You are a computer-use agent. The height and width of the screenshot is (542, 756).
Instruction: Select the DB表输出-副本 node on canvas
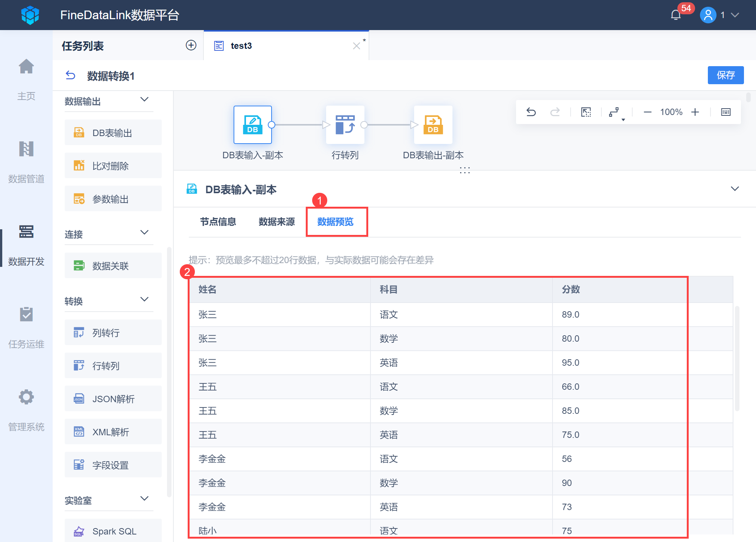[433, 125]
